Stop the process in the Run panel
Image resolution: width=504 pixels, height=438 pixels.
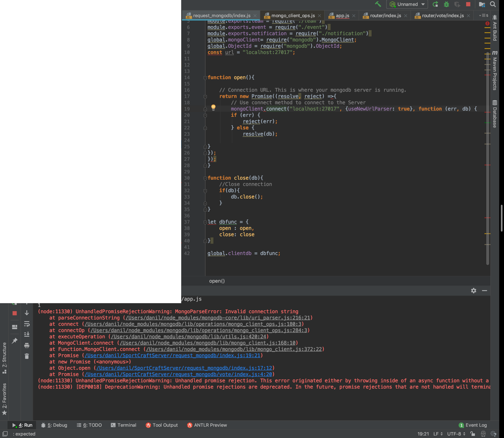pyautogui.click(x=15, y=313)
